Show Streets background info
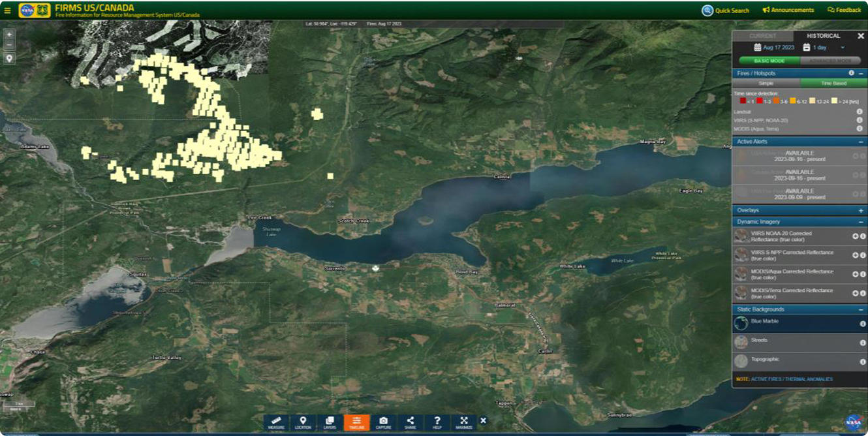The width and height of the screenshot is (868, 436). coord(862,343)
